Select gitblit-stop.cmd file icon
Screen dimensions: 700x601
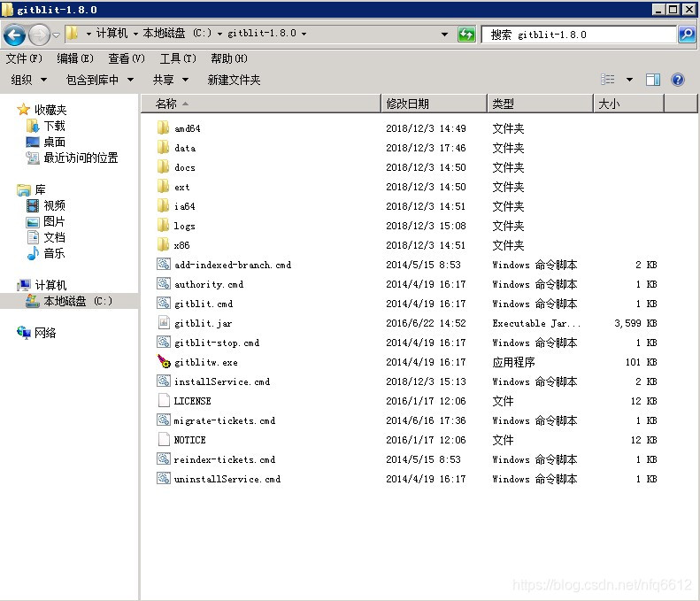pyautogui.click(x=164, y=342)
